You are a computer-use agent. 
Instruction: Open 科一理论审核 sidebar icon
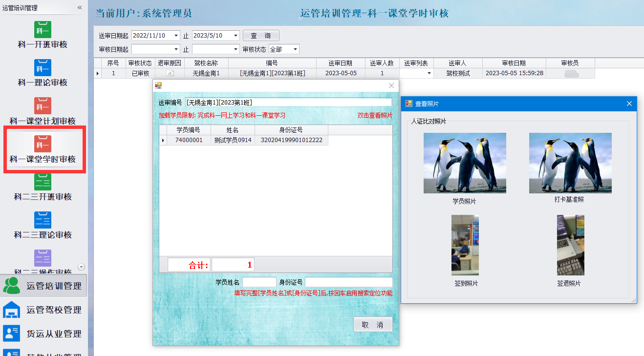43,68
